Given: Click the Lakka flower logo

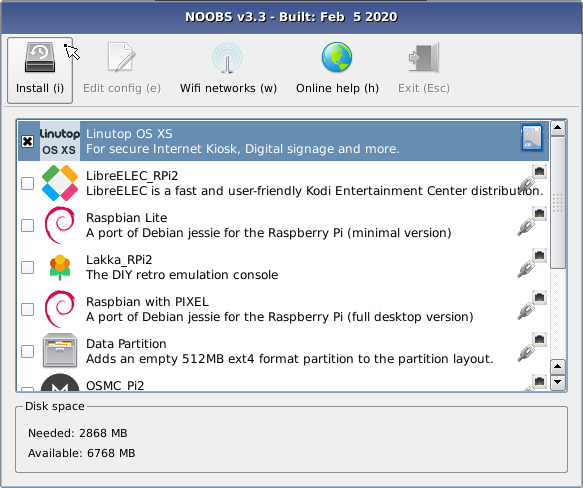Looking at the screenshot, I should pos(60,267).
